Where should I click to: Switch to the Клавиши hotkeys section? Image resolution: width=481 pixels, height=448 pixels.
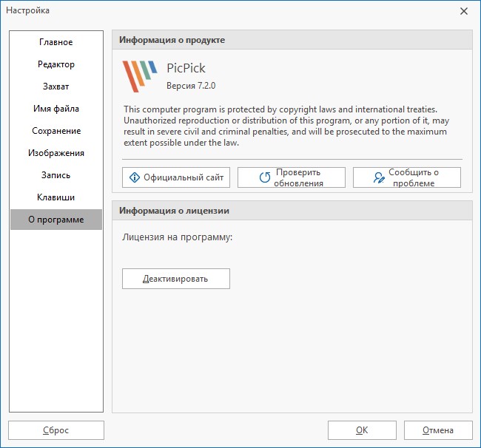click(x=56, y=197)
